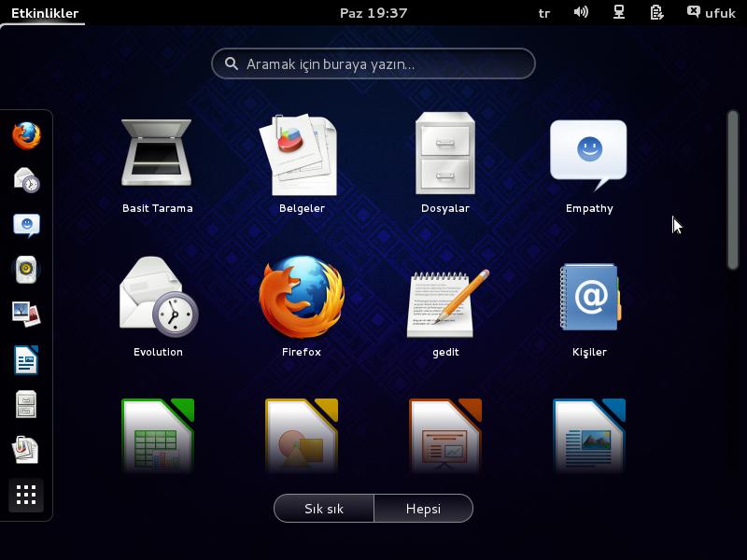This screenshot has width=747, height=560.
Task: Open the tr keyboard layout menu
Action: click(x=544, y=13)
